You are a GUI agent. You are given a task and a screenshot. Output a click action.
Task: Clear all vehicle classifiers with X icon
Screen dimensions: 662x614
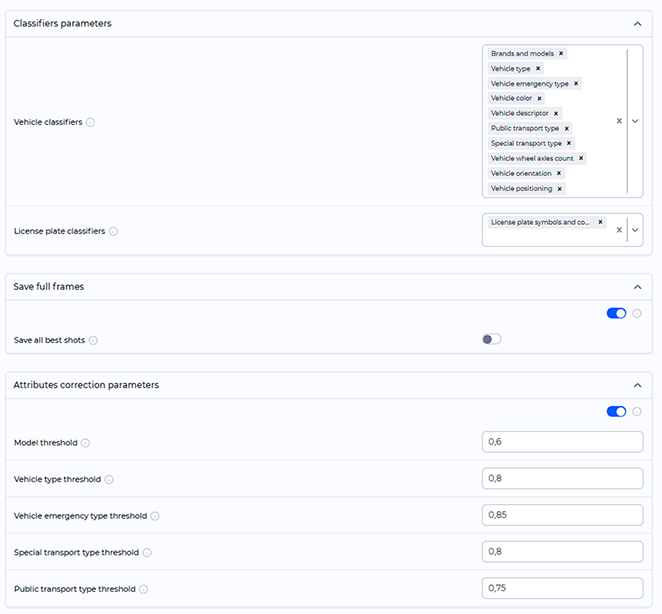(x=619, y=121)
